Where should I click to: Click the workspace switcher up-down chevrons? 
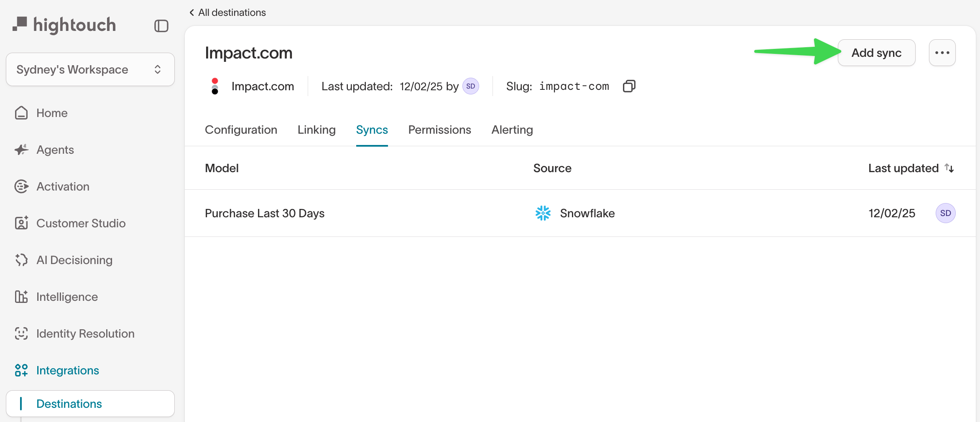click(158, 69)
